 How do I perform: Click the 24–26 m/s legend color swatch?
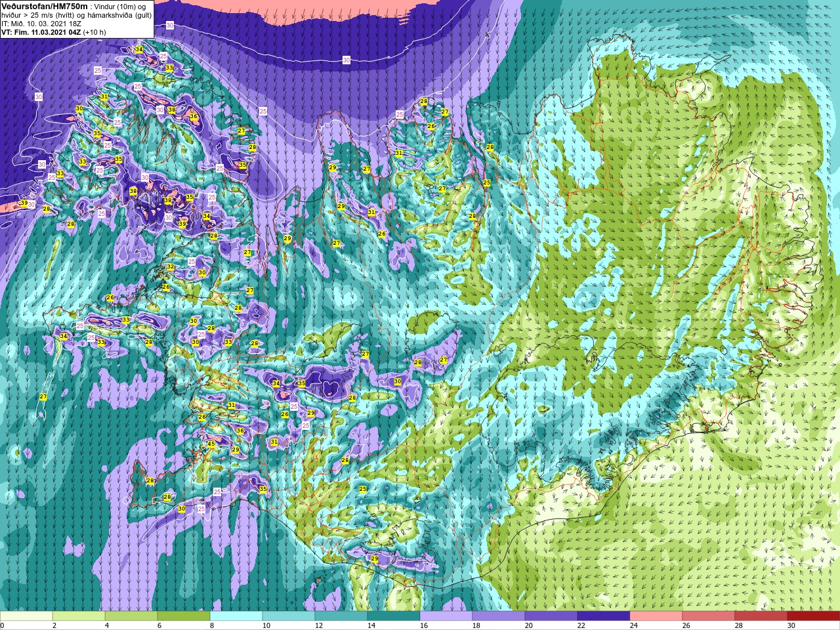coord(656,617)
